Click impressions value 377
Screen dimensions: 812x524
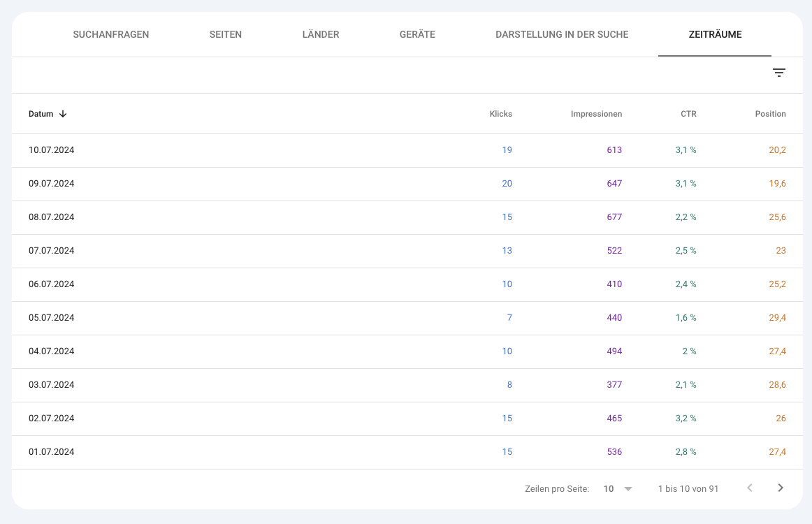[x=614, y=385]
